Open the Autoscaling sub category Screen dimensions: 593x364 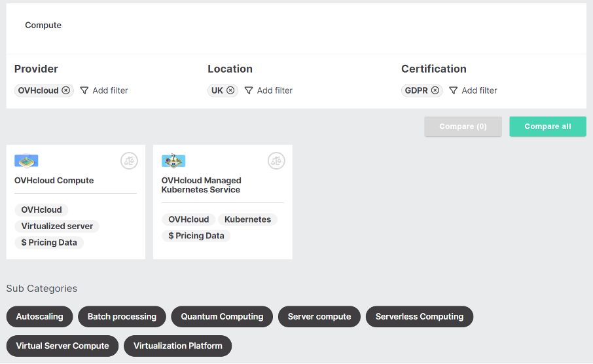tap(39, 316)
